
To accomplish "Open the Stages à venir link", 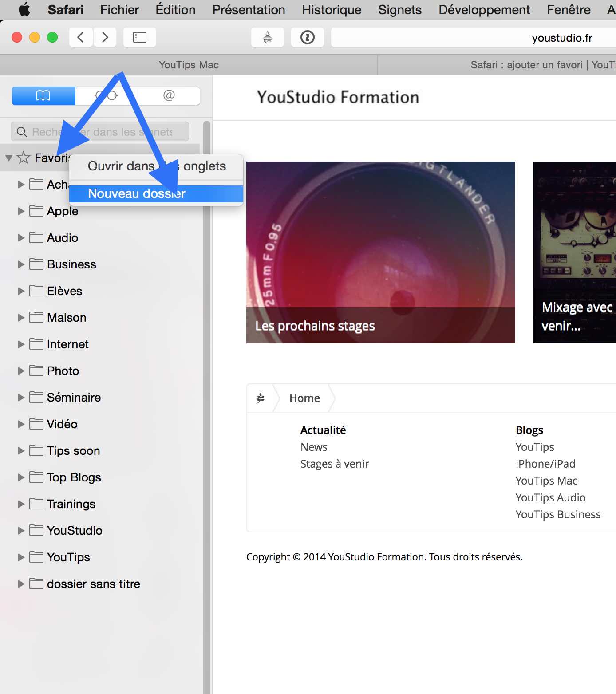I will click(x=335, y=464).
